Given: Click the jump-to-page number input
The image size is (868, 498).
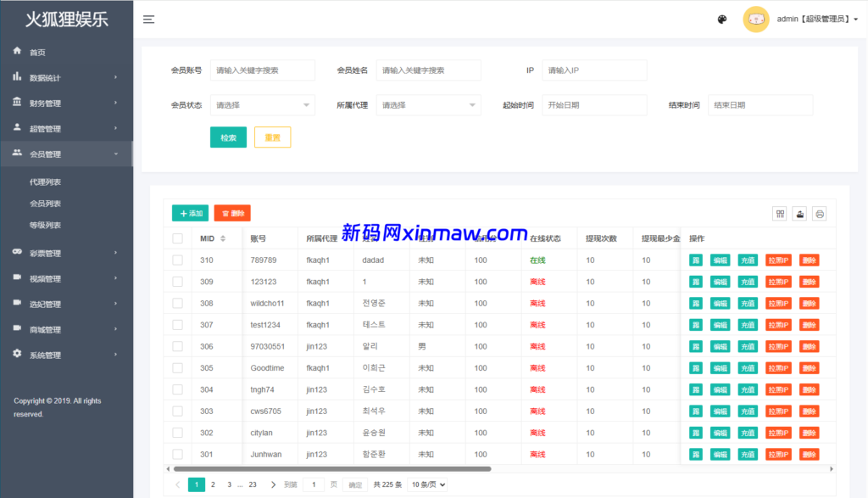Looking at the screenshot, I should tap(314, 484).
